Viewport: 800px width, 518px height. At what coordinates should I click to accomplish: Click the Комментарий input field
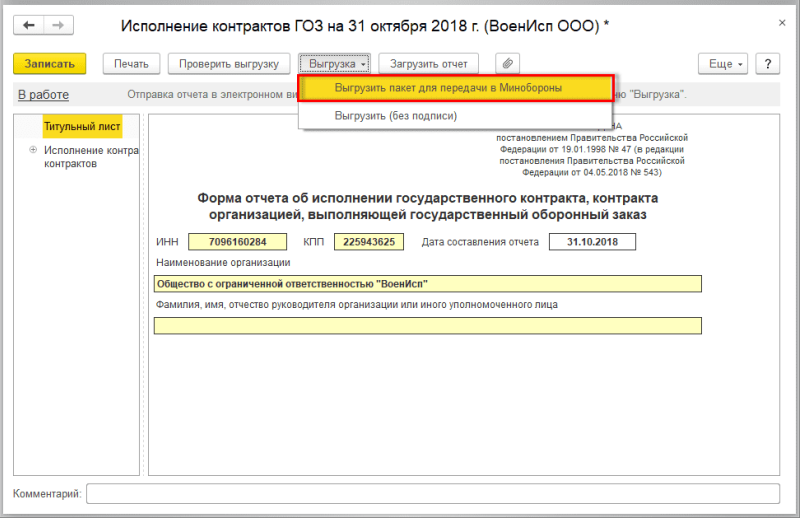pyautogui.click(x=433, y=494)
